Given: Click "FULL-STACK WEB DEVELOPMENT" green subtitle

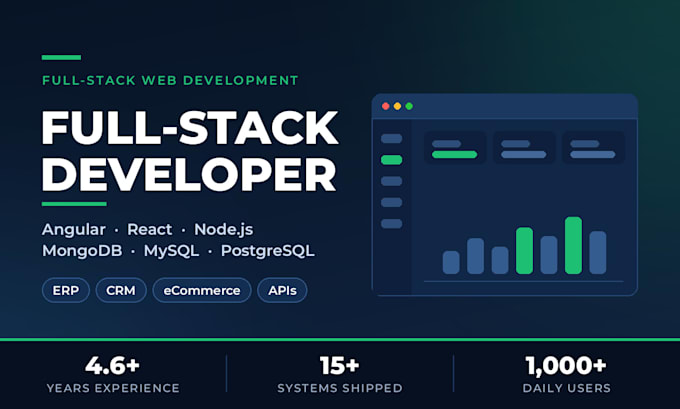Looking at the screenshot, I should [170, 80].
